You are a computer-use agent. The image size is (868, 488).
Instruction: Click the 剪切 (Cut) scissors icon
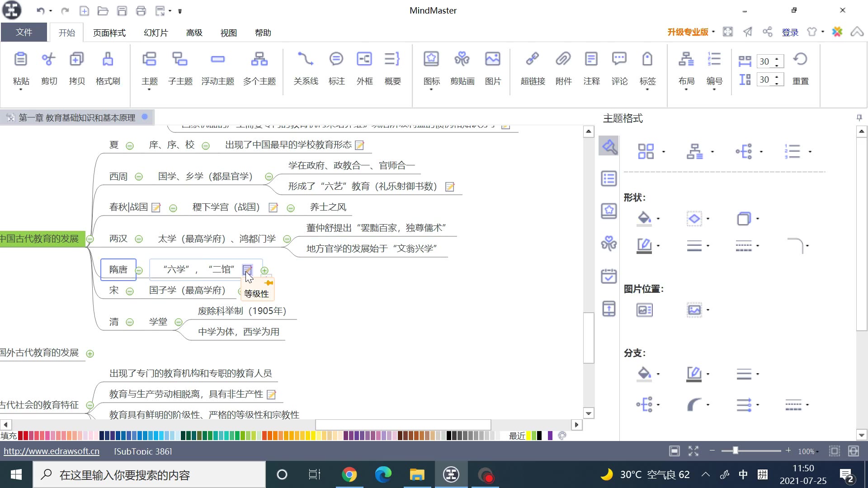[x=49, y=59]
